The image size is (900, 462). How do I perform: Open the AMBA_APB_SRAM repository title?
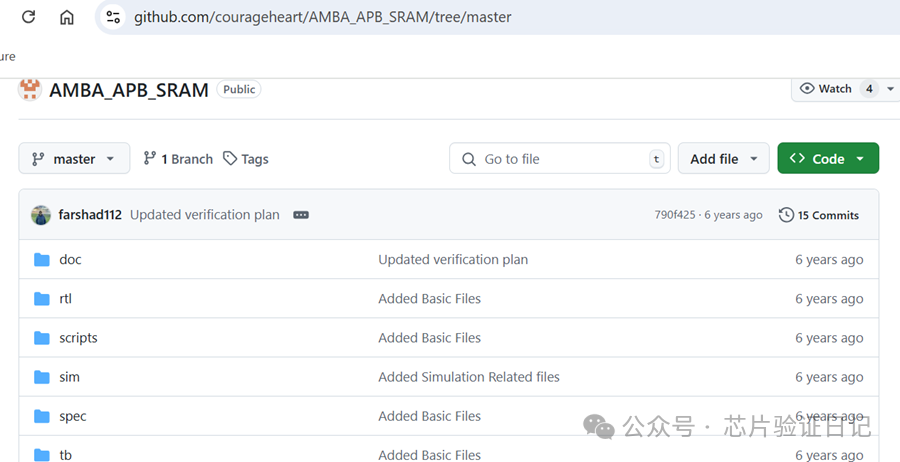[129, 90]
